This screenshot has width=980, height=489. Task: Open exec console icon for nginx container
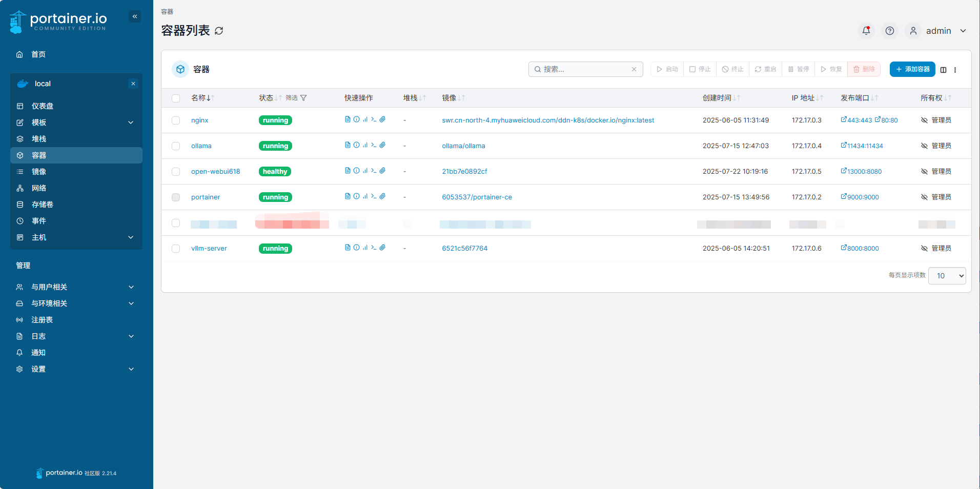pyautogui.click(x=374, y=119)
